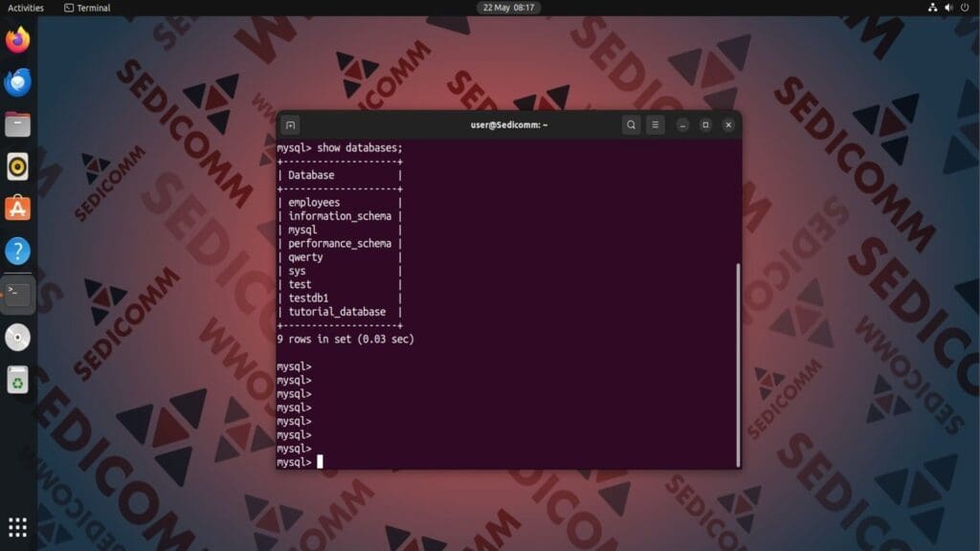Open the terminal search
Screen dimensions: 980x551
(x=631, y=124)
